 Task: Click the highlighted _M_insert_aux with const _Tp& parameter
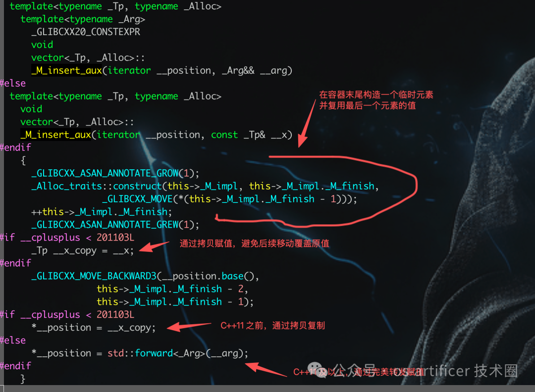point(55,135)
